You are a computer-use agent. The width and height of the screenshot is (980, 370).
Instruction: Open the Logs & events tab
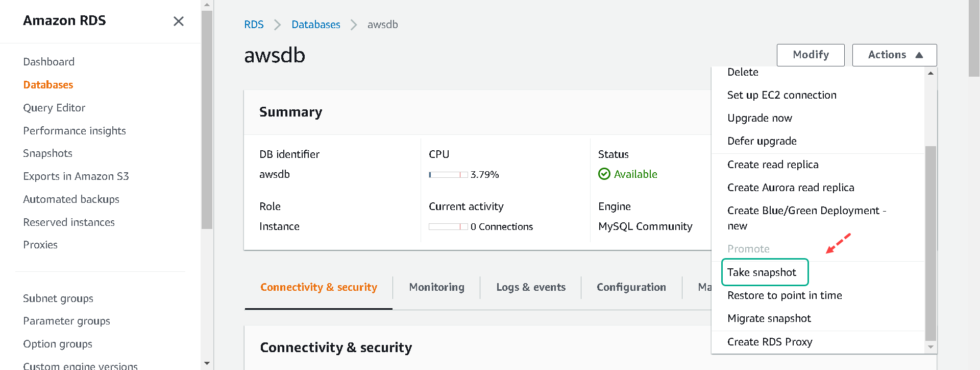click(x=531, y=287)
